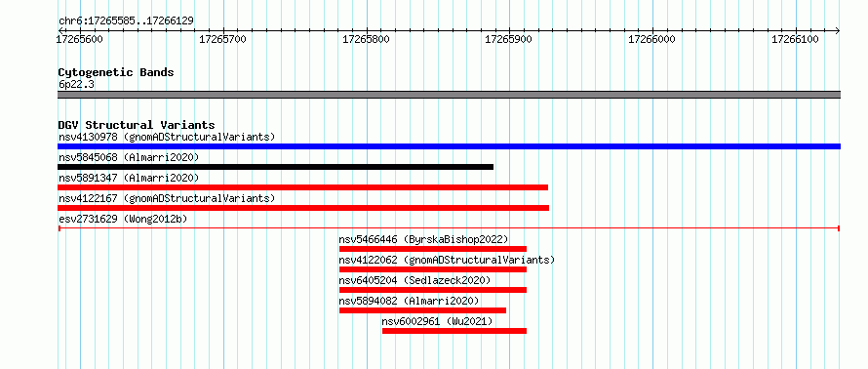
Task: Select the red nsv6002961 variant bar
Action: (454, 331)
